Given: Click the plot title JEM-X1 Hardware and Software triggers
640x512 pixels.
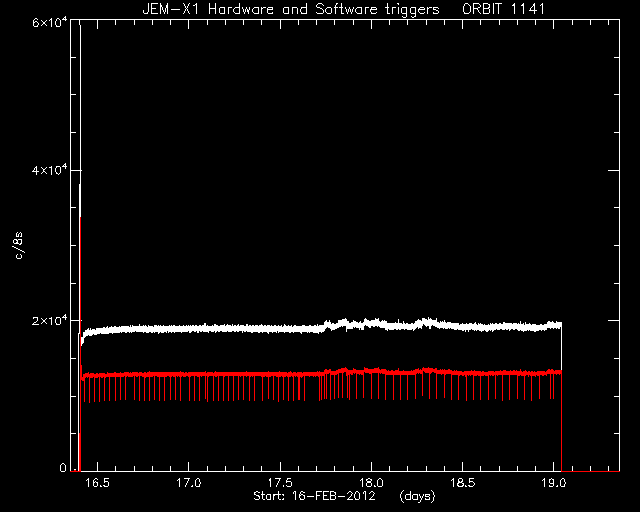Looking at the screenshot, I should (x=291, y=9).
